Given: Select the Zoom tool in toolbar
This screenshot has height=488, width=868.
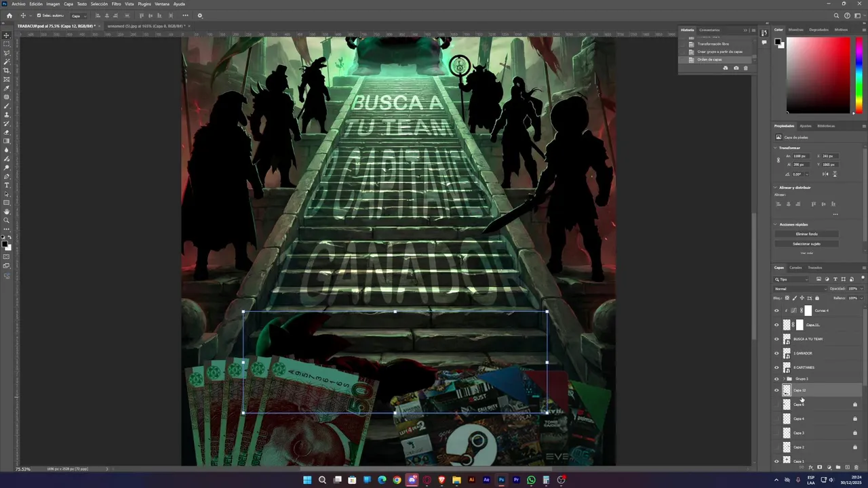Looking at the screenshot, I should [7, 220].
